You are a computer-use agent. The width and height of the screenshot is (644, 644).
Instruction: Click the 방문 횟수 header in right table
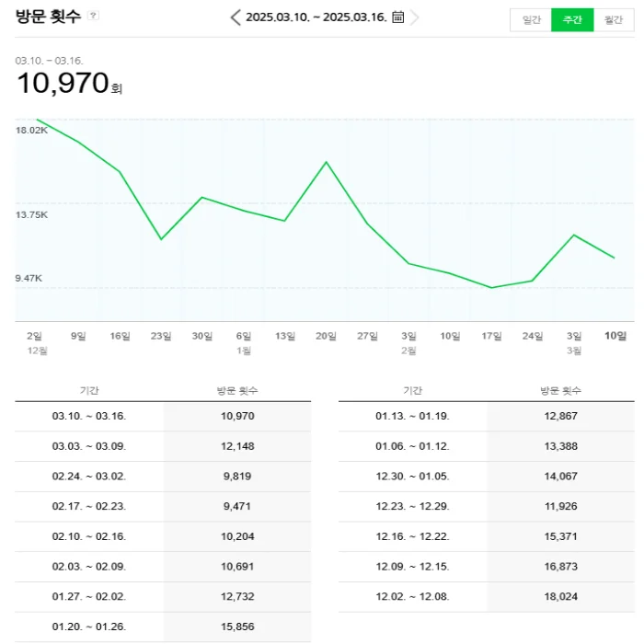tap(560, 391)
